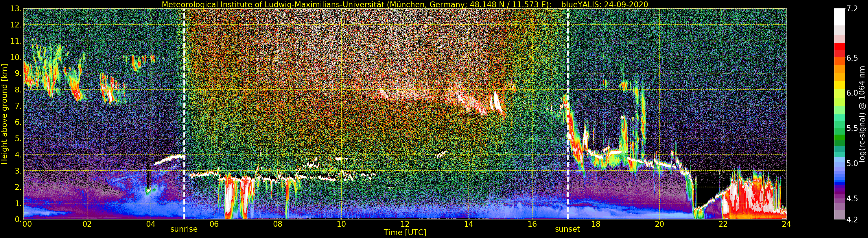Viewport: 868px width, 238px height.
Task: Click the 'sunset' label below the axis
Action: (567, 229)
